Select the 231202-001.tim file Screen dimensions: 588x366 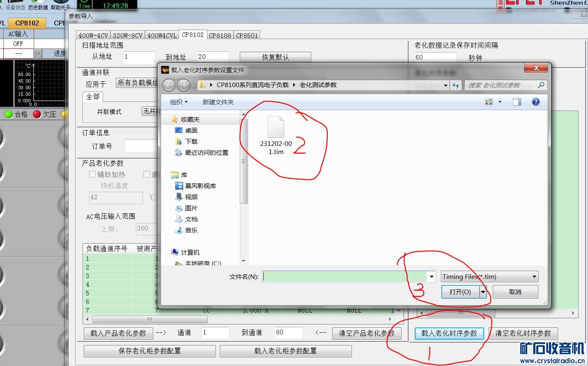(276, 136)
